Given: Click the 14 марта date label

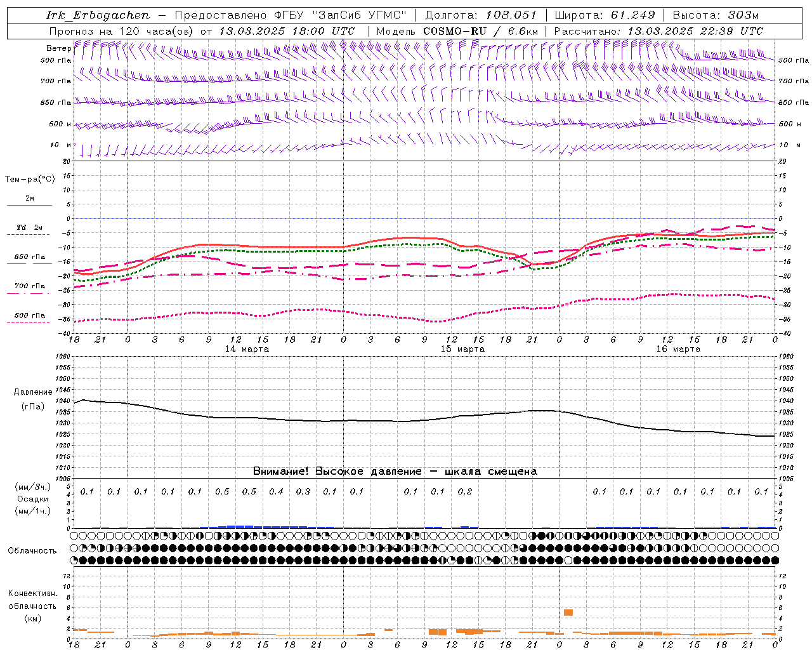Looking at the screenshot, I should coord(247,349).
